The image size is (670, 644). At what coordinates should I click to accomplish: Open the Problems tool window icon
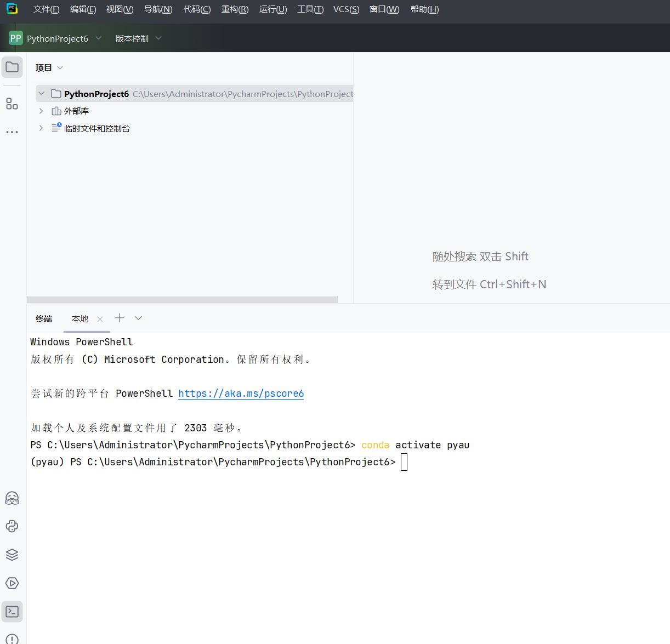(12, 639)
